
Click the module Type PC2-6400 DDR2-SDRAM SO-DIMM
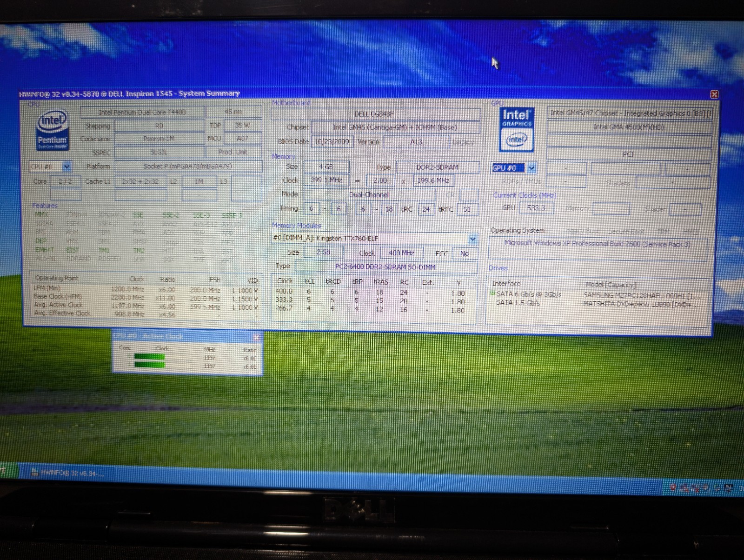tap(385, 267)
